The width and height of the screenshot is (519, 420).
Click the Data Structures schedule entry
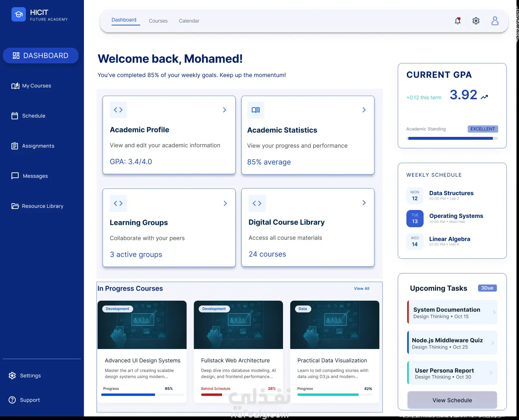451,195
